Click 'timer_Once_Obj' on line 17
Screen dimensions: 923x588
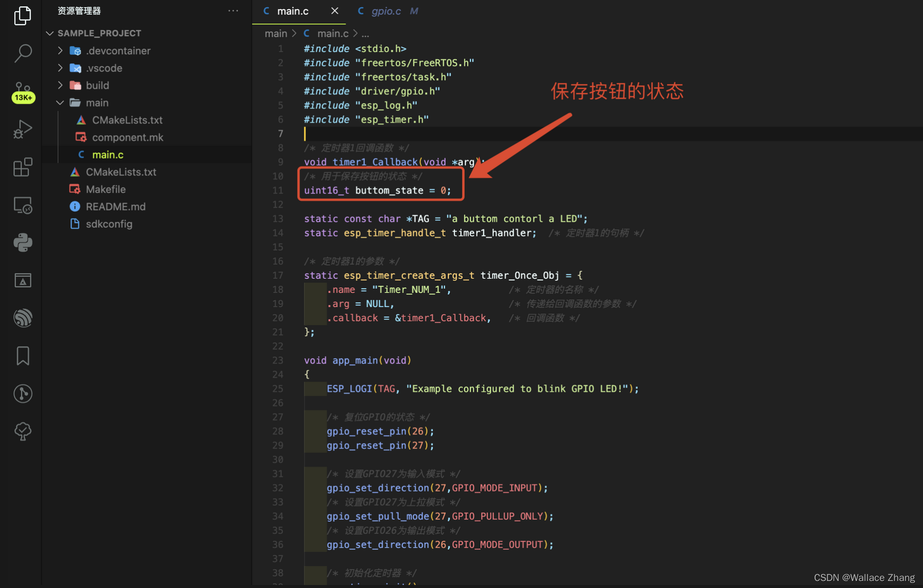(520, 275)
